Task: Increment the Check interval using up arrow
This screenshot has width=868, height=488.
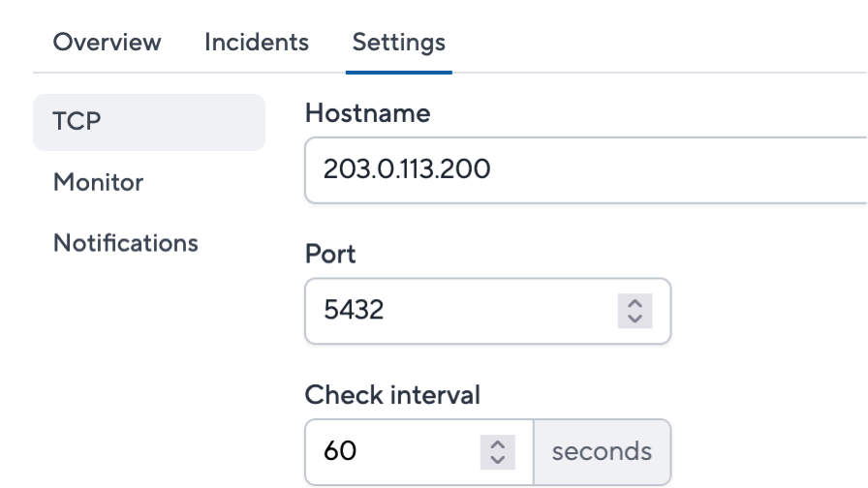Action: (x=498, y=444)
